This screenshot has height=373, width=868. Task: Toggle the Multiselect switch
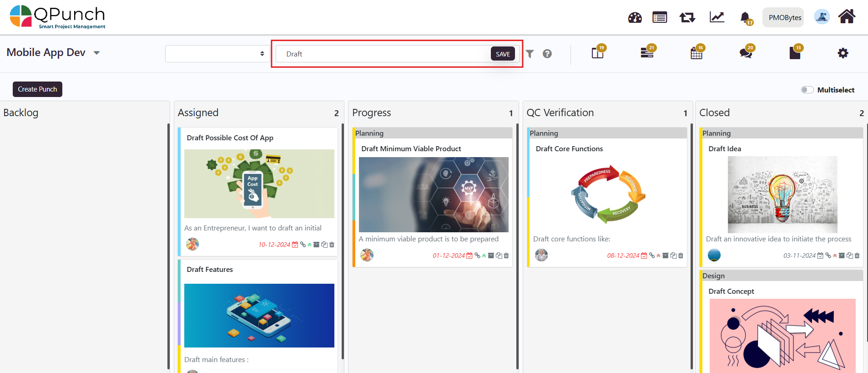[x=807, y=90]
